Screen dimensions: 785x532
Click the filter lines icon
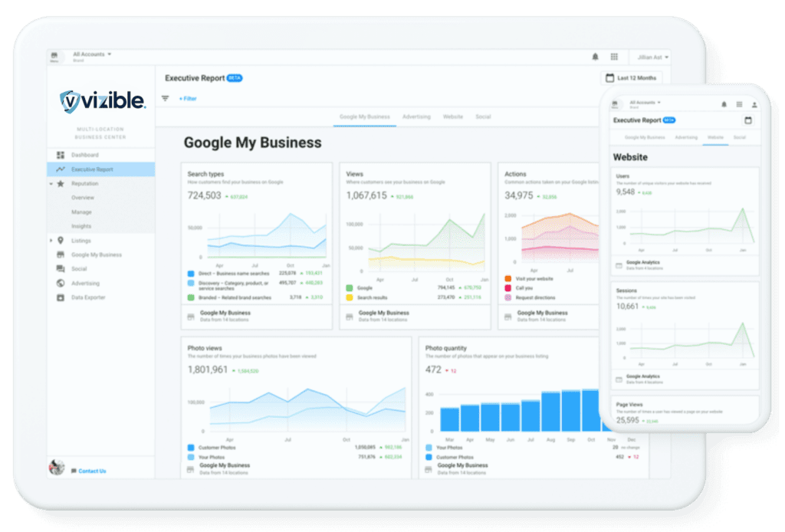click(x=166, y=99)
